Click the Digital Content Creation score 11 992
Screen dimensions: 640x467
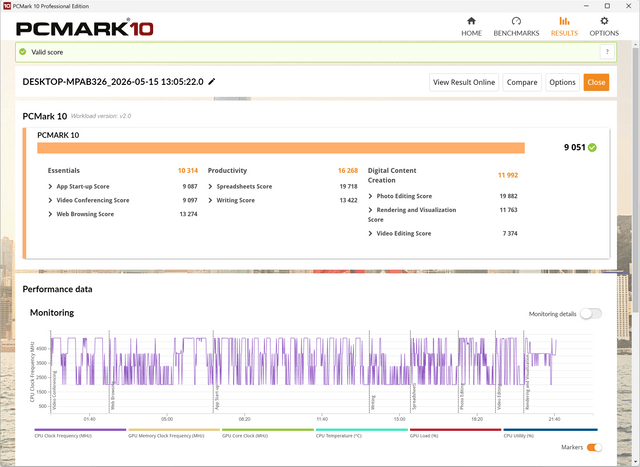point(508,175)
